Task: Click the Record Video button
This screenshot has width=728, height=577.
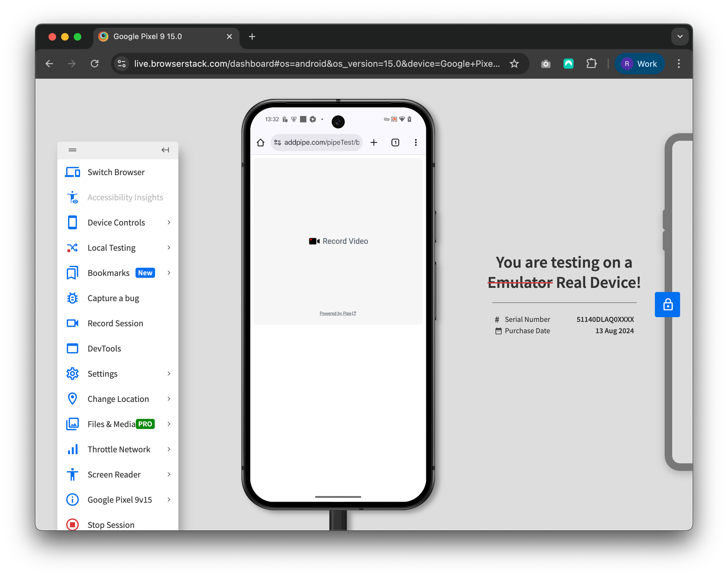Action: [338, 241]
